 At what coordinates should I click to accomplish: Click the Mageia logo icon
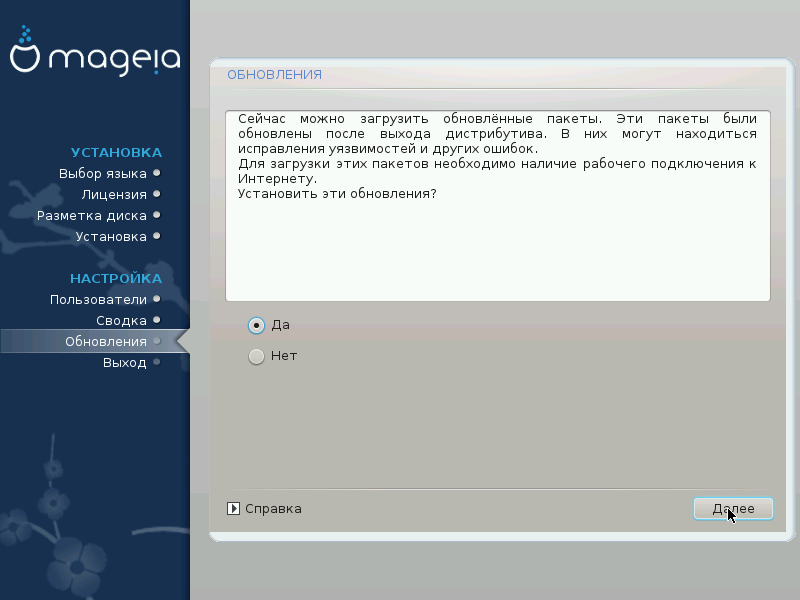coord(24,49)
